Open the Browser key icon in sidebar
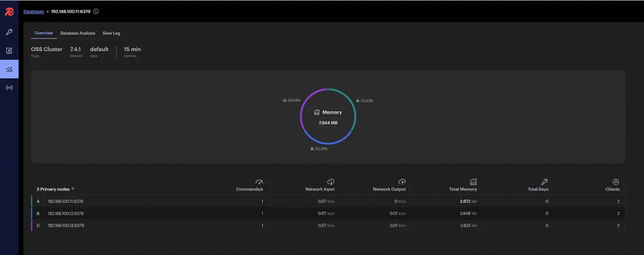 pos(9,32)
